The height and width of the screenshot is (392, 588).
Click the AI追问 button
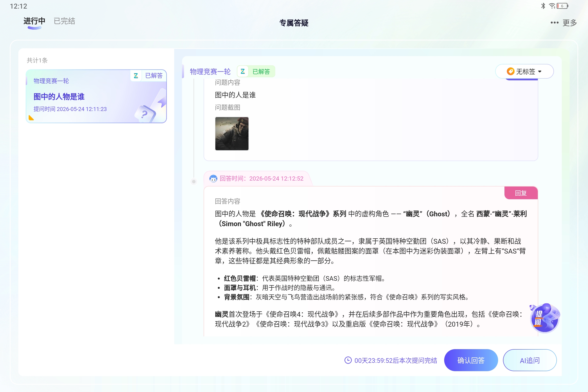[529, 360]
